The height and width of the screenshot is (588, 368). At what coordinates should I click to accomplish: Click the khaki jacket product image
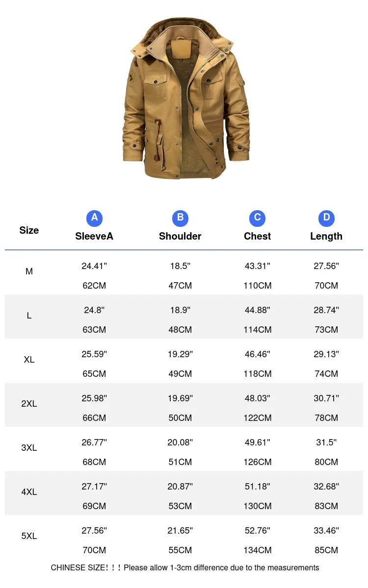point(185,98)
